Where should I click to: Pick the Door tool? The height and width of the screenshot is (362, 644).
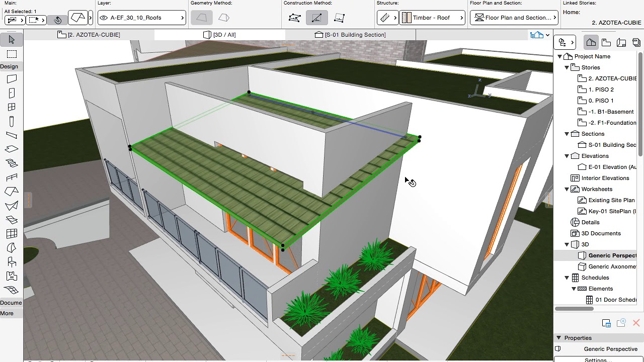(x=12, y=93)
